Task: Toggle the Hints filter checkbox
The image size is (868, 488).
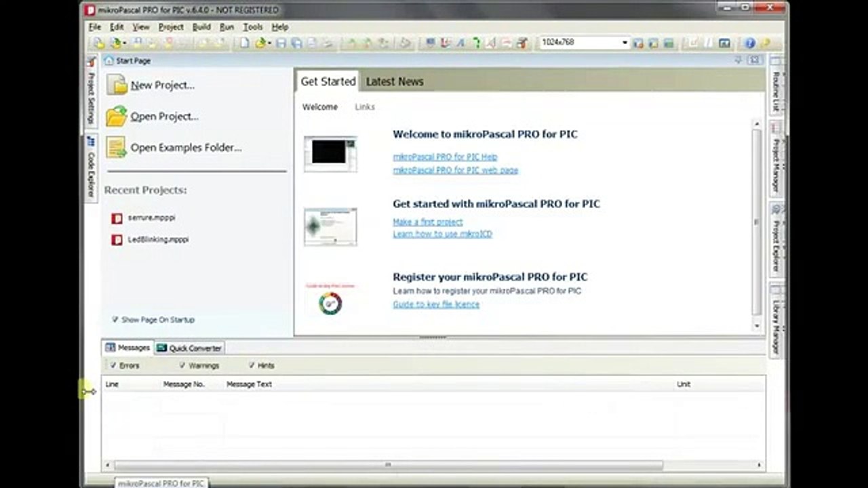Action: 252,365
